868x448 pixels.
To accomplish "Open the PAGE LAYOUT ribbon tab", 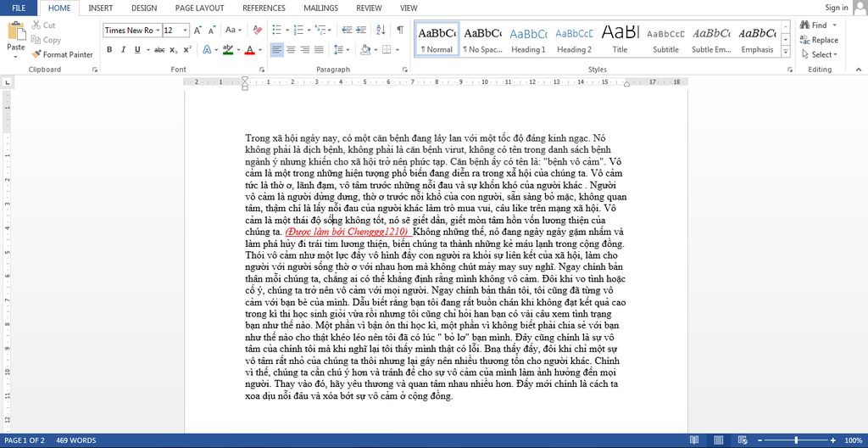I will [200, 8].
